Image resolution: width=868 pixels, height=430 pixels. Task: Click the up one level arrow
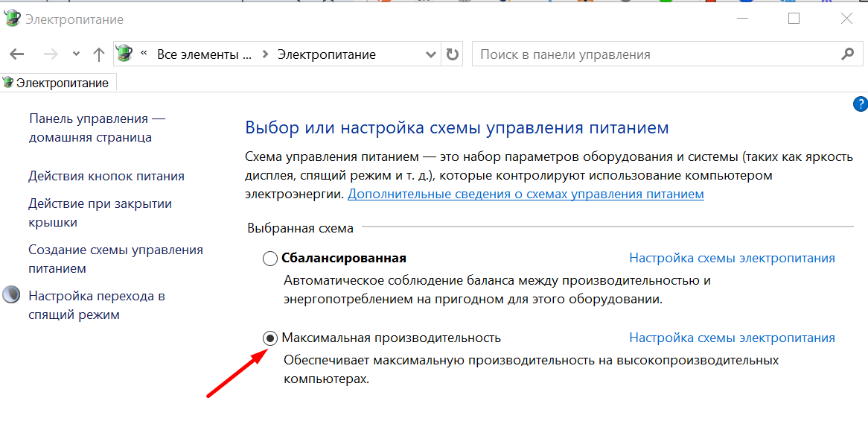[x=98, y=53]
